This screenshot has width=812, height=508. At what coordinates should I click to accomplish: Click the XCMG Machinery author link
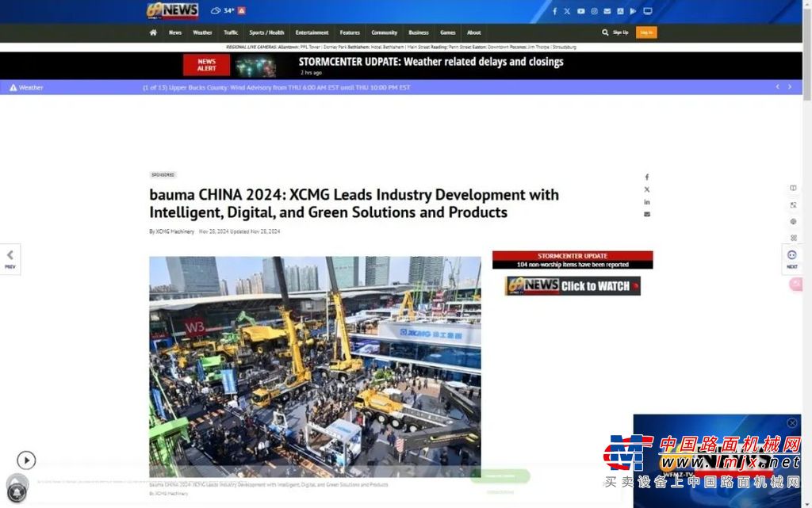click(175, 231)
